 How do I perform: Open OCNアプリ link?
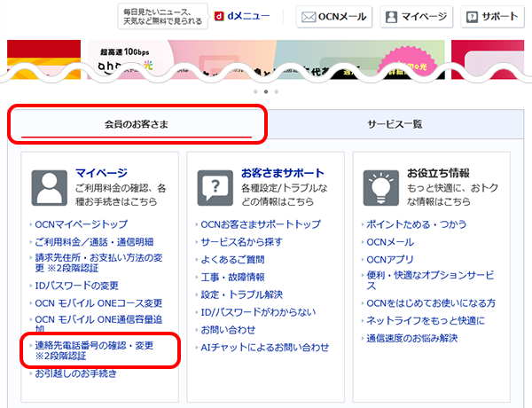click(390, 260)
